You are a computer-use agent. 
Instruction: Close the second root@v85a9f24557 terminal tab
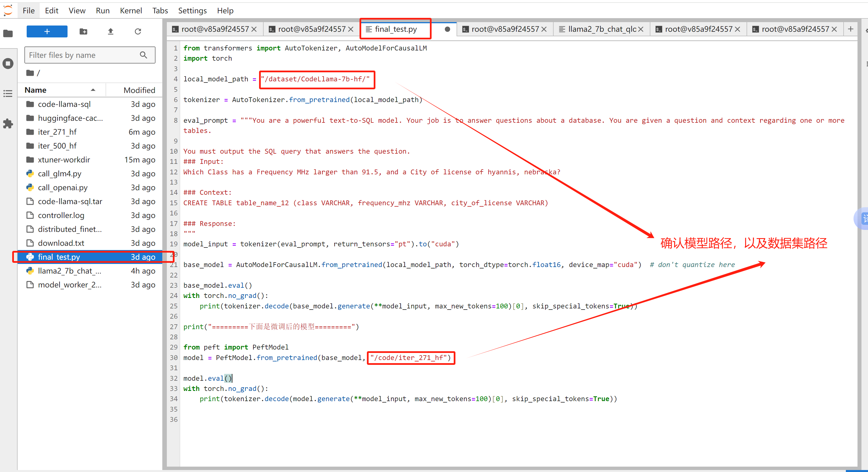tap(351, 29)
